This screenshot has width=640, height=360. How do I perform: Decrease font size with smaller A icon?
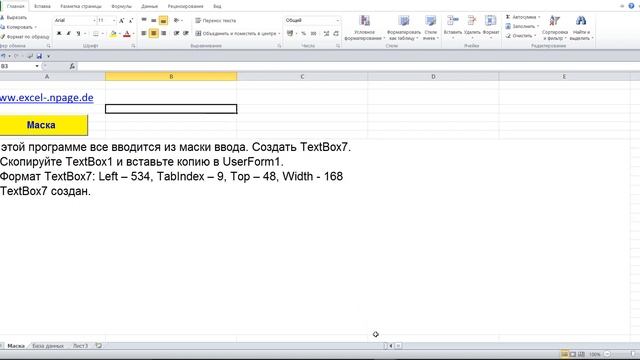tap(131, 20)
